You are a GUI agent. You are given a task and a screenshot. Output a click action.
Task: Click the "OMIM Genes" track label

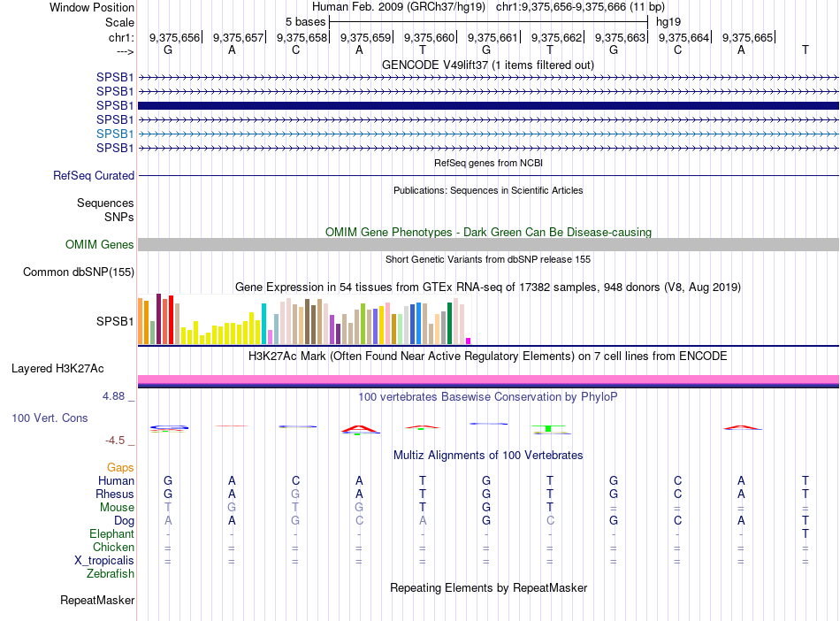click(x=99, y=245)
